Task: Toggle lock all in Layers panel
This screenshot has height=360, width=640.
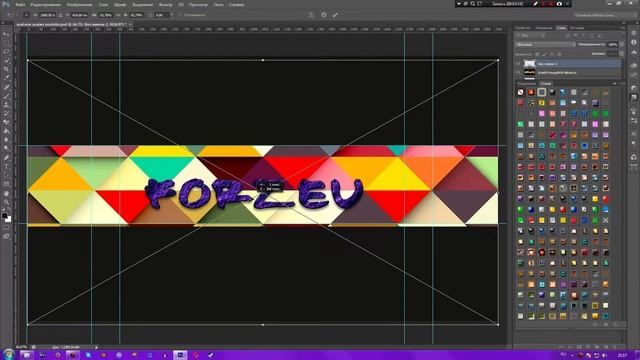Action: (559, 54)
